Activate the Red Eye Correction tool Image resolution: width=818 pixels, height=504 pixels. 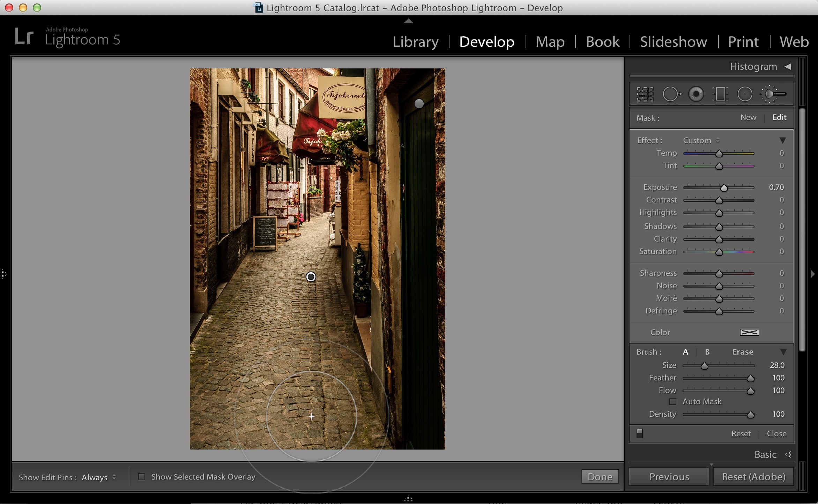696,94
